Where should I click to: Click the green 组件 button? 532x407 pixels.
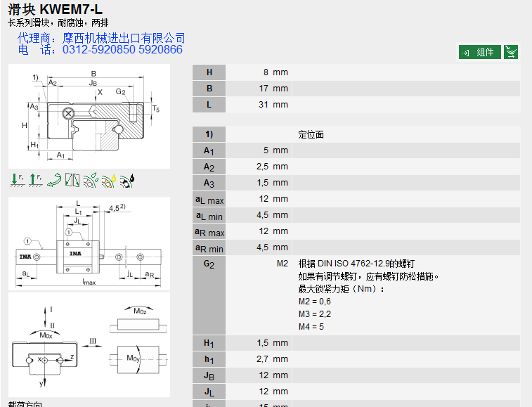[x=480, y=52]
